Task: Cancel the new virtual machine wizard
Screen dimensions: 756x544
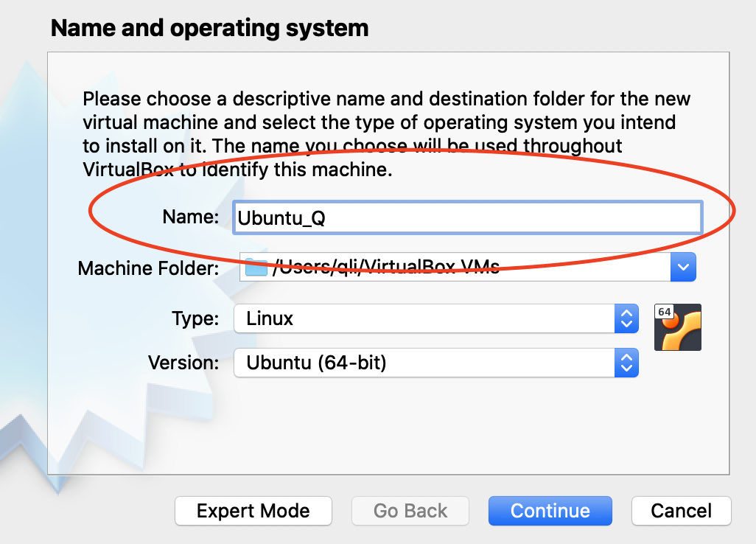Action: pos(681,511)
